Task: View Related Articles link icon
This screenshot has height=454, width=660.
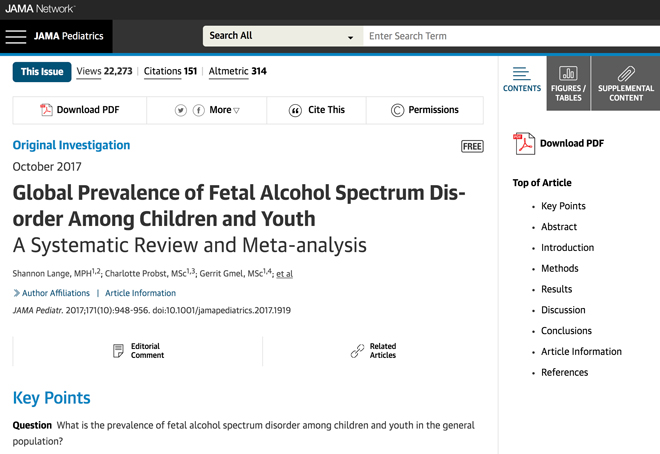Action: [357, 351]
